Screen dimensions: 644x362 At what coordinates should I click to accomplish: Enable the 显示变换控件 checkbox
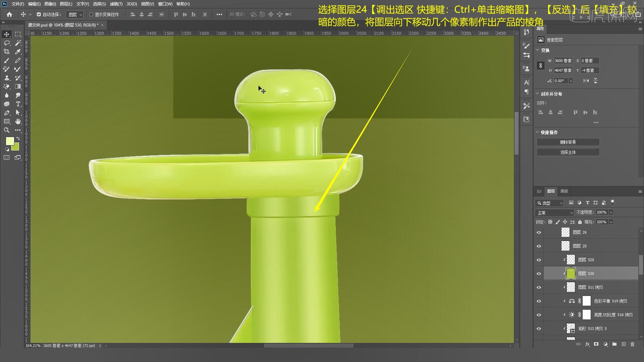tap(91, 14)
